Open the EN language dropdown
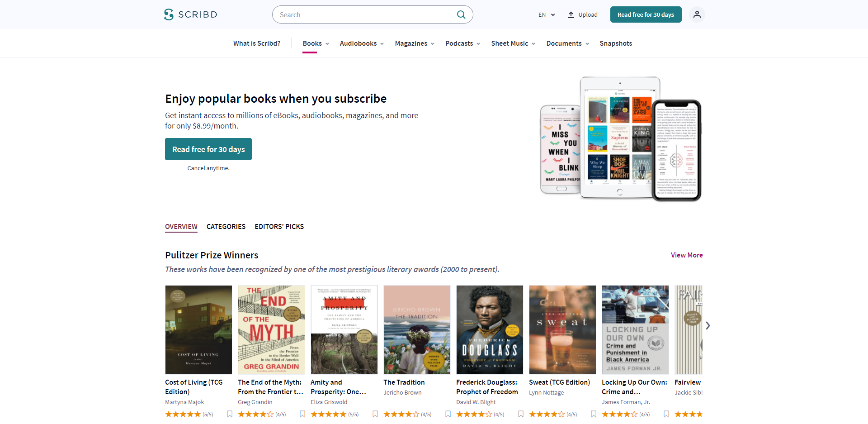868x424 pixels. click(547, 14)
